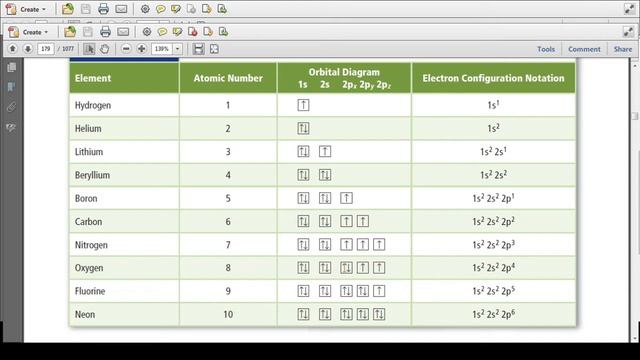Click the 'Element' column header
Screen dimensions: 640x360
coord(124,78)
